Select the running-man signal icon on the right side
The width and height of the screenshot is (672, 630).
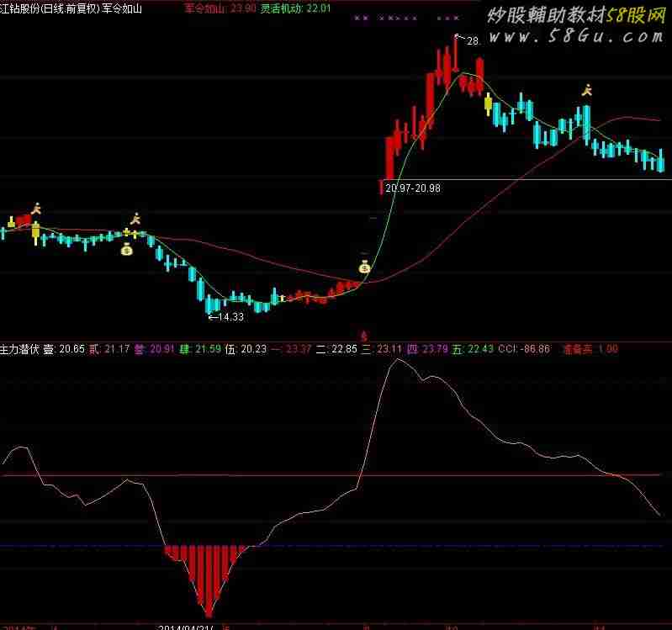pyautogui.click(x=588, y=89)
